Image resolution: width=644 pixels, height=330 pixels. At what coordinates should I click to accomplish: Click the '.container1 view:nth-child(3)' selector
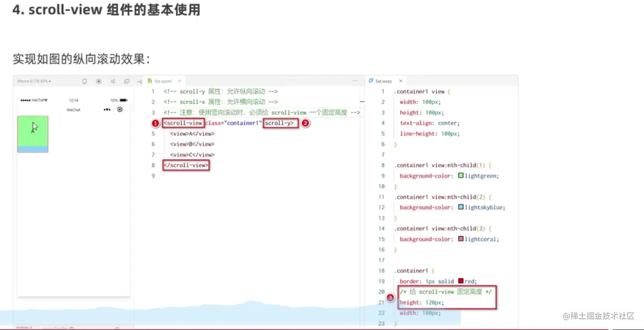(x=441, y=228)
